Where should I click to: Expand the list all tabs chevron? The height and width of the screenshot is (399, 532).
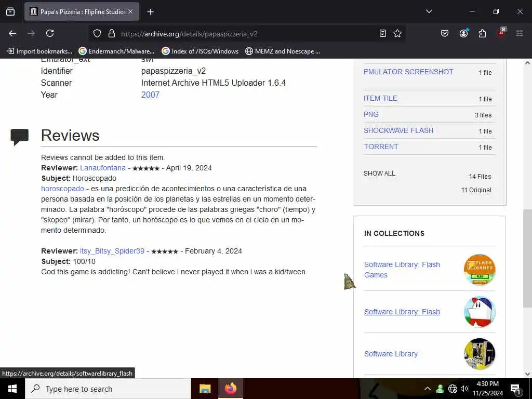pyautogui.click(x=429, y=11)
